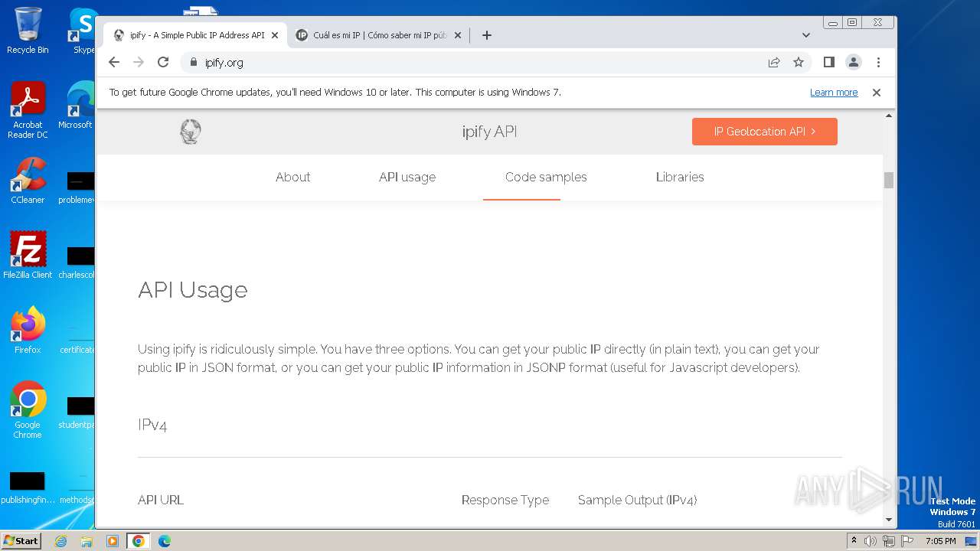Open the Learn more link

coord(834,93)
